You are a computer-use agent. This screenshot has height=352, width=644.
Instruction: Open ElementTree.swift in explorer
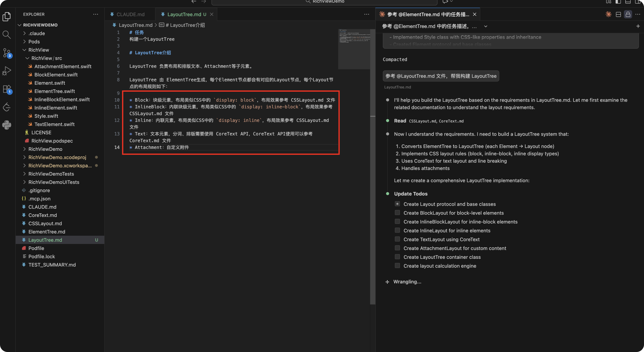tap(55, 91)
